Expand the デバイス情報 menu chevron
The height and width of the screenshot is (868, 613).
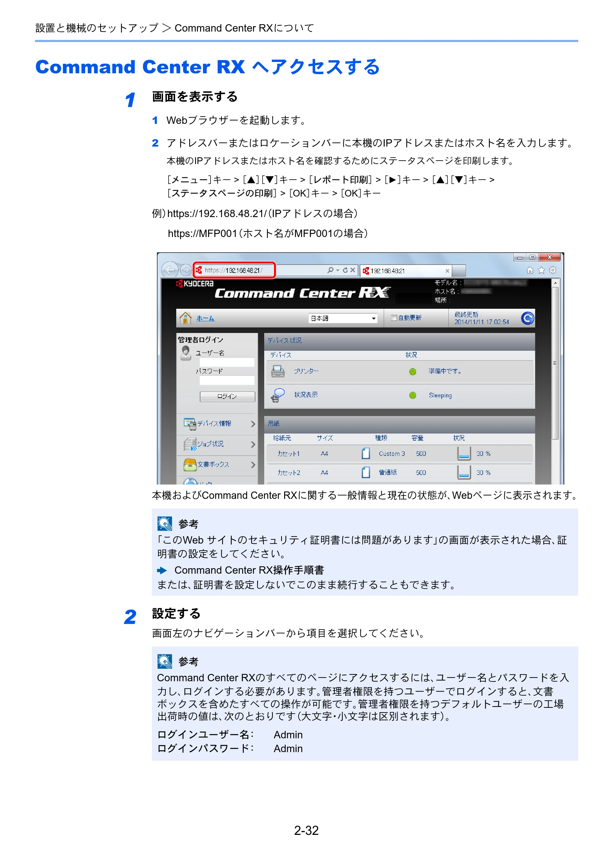click(253, 424)
